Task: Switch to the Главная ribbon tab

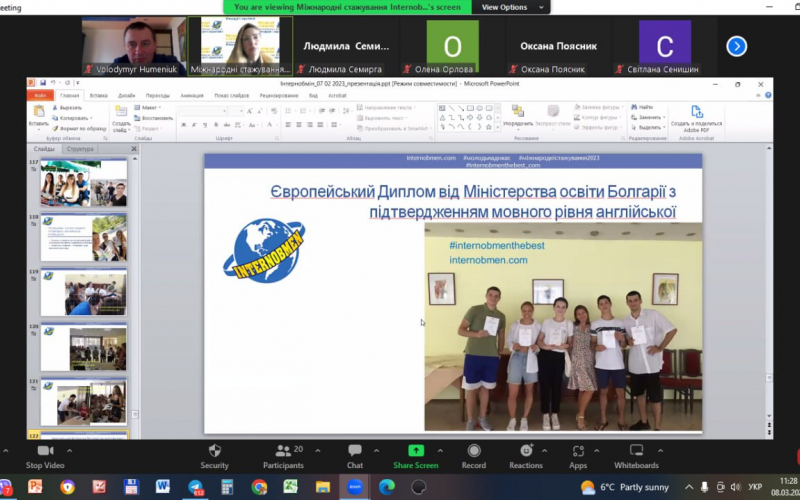Action: pyautogui.click(x=69, y=95)
